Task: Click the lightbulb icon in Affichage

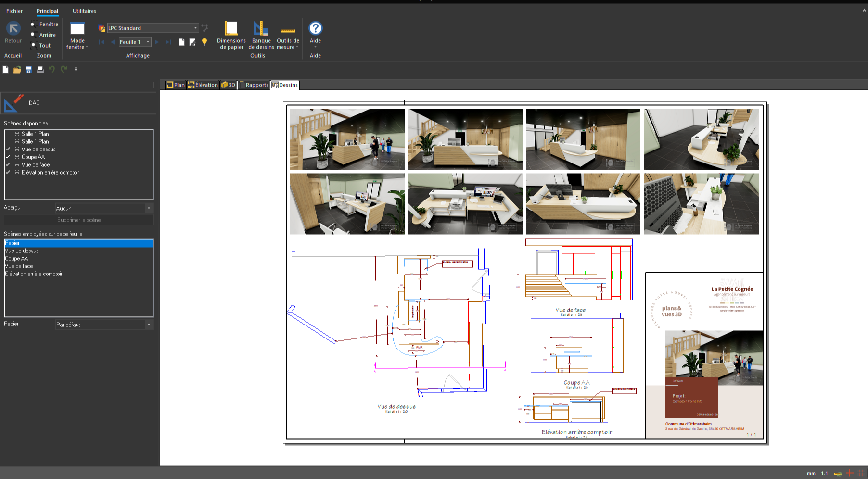Action: (x=204, y=42)
